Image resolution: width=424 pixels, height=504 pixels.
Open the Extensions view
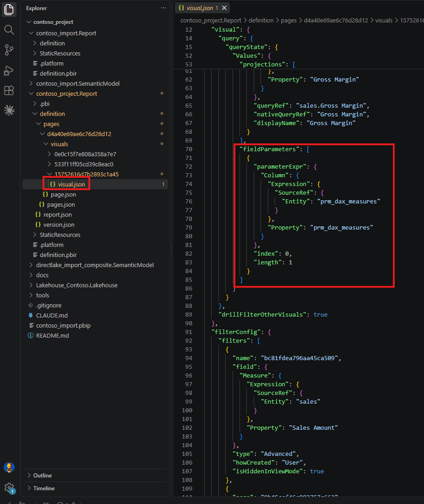[x=9, y=90]
